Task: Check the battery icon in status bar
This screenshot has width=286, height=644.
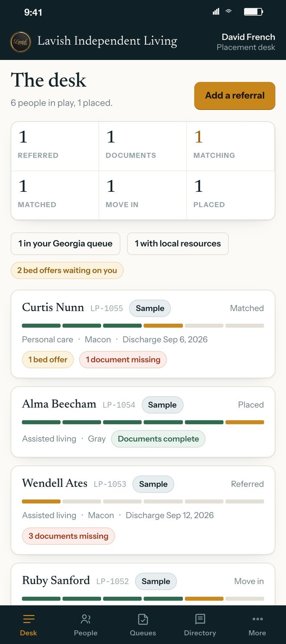Action: pos(253,12)
